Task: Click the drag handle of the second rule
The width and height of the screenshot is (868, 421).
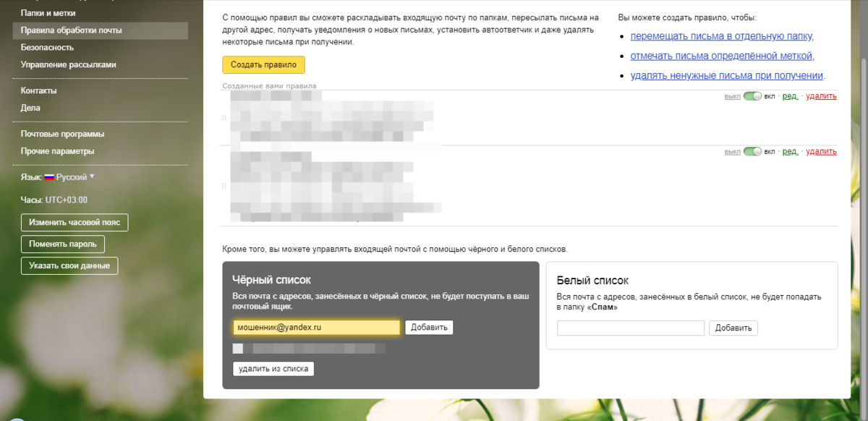Action: point(224,186)
